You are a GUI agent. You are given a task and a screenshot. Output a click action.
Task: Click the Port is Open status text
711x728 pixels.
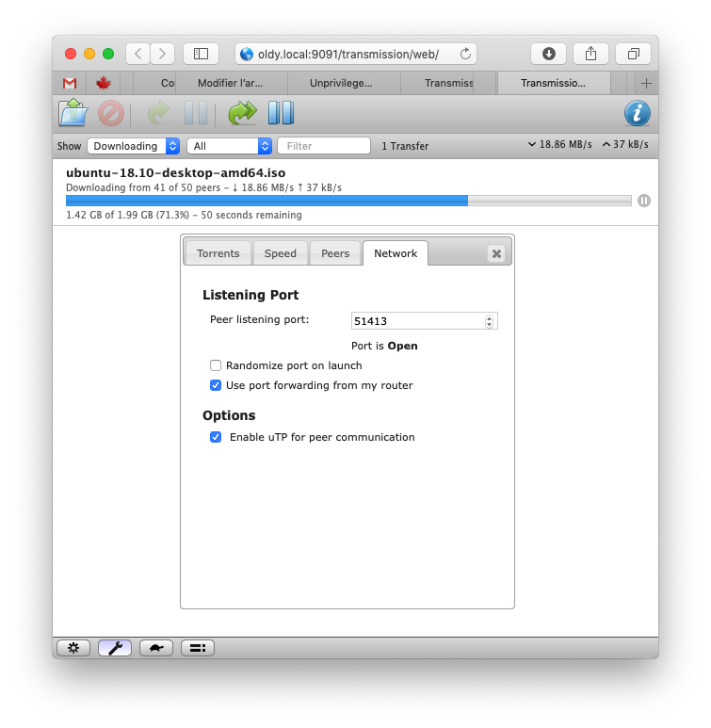coord(384,346)
